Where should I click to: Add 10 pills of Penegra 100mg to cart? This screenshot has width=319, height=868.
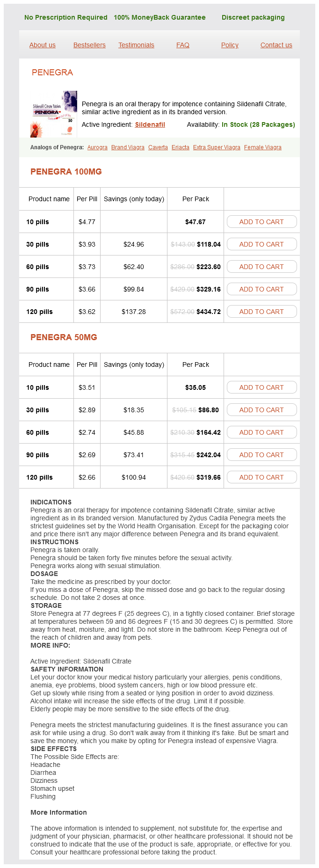pyautogui.click(x=261, y=222)
